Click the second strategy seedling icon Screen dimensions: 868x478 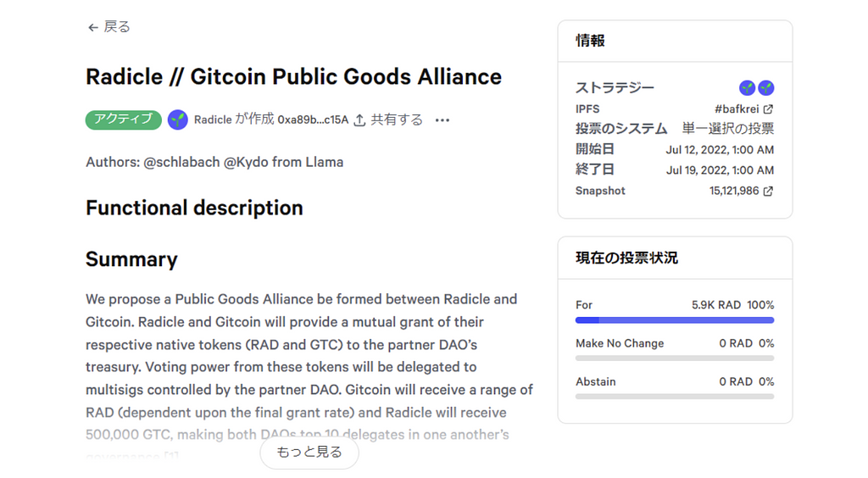click(x=765, y=88)
